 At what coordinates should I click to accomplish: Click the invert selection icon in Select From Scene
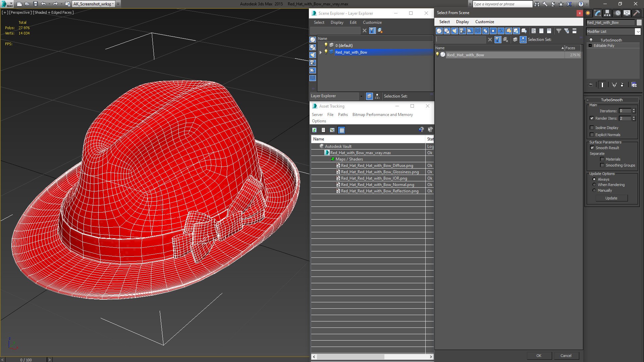click(x=549, y=31)
